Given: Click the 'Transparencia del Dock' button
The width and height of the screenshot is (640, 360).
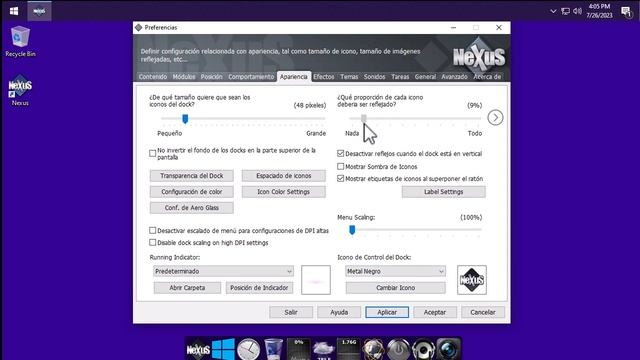Looking at the screenshot, I should tap(191, 176).
